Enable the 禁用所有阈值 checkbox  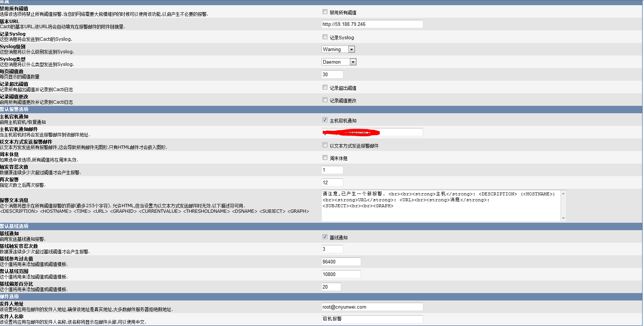(x=325, y=12)
